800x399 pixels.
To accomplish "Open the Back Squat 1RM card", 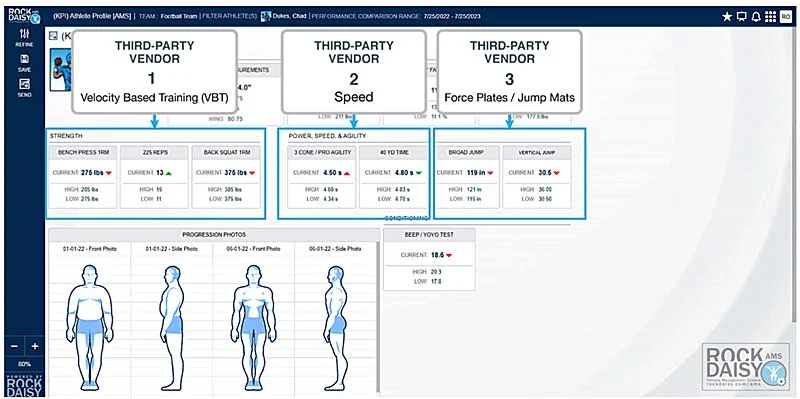I will pyautogui.click(x=226, y=177).
